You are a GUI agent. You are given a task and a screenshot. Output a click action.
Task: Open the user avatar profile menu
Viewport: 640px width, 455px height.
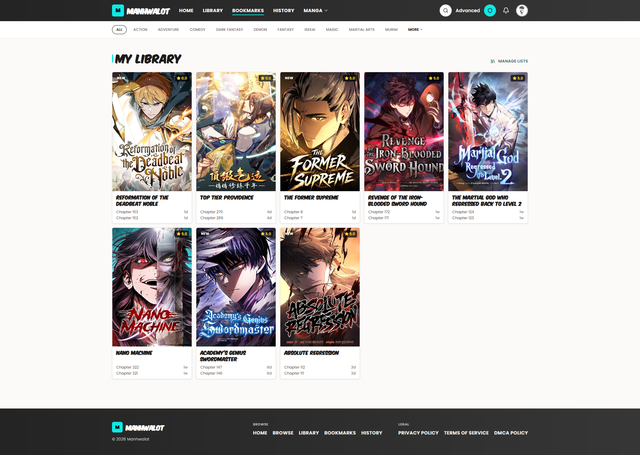point(522,11)
